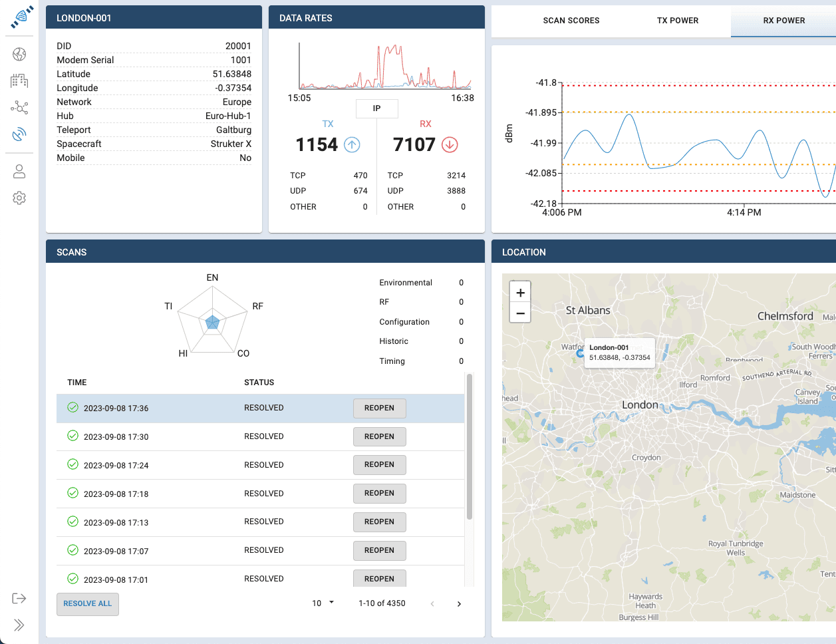The image size is (836, 644).
Task: Open the rows per page dropdown
Action: click(x=323, y=603)
